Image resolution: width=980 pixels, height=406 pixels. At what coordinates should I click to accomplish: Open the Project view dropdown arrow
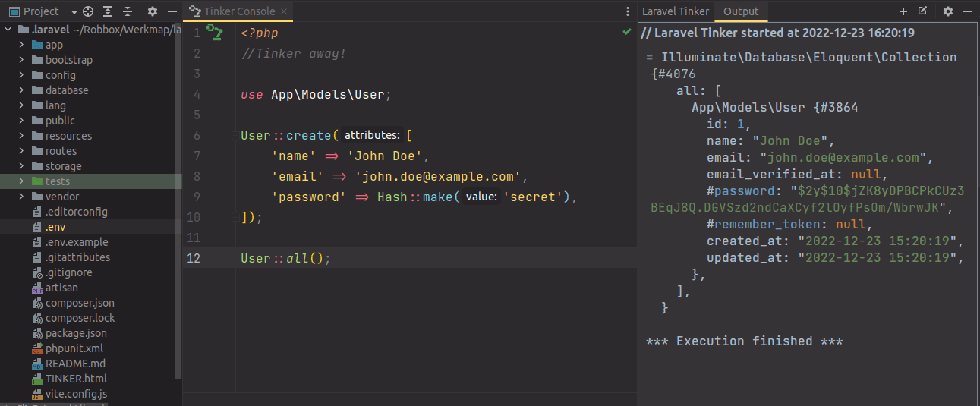(x=74, y=12)
